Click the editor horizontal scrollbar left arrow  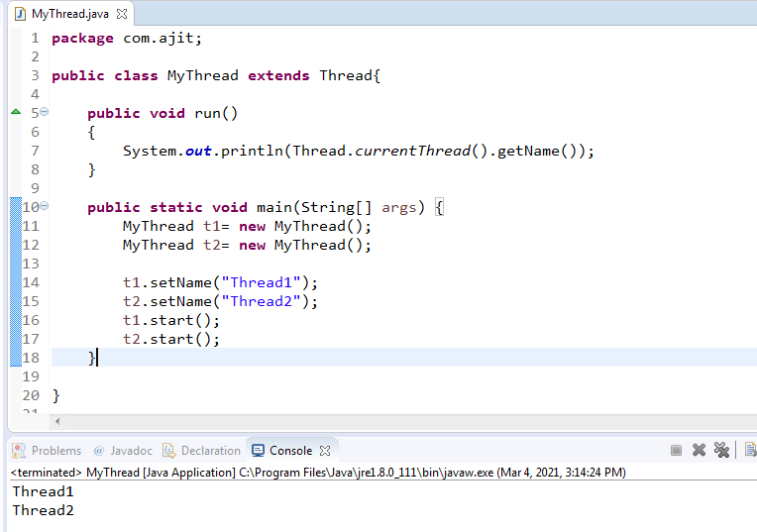tap(69, 423)
